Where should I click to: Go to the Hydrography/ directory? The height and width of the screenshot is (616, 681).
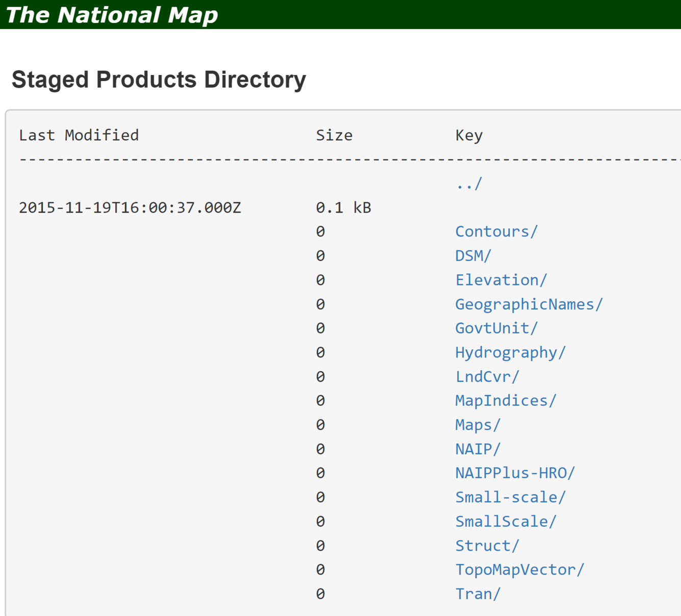click(x=510, y=352)
